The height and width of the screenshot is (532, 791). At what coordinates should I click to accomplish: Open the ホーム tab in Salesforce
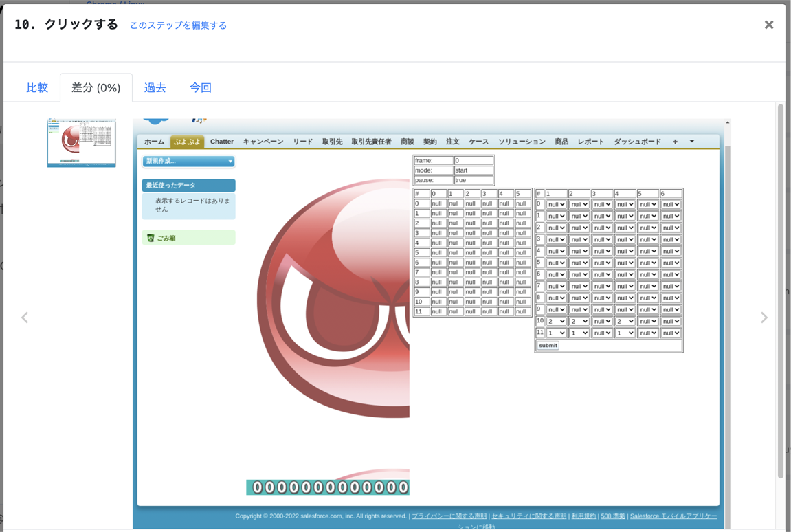154,142
